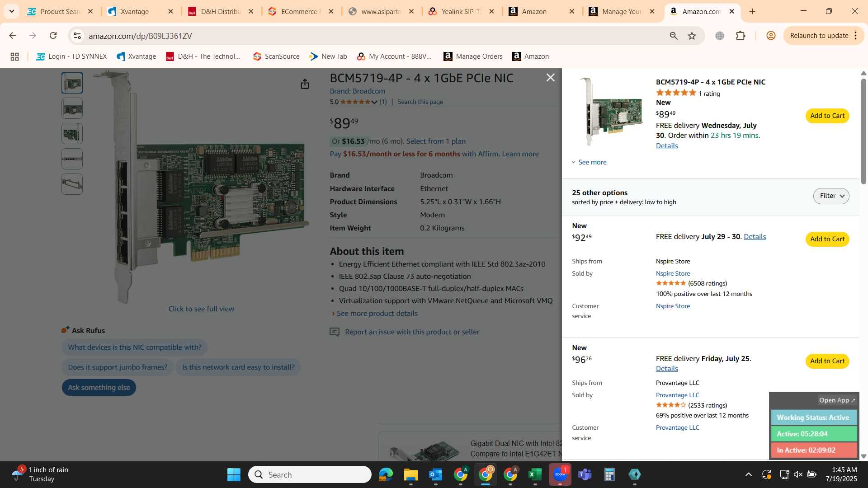The image size is (868, 488).
Task: Expand the See more offer details
Action: pos(589,162)
